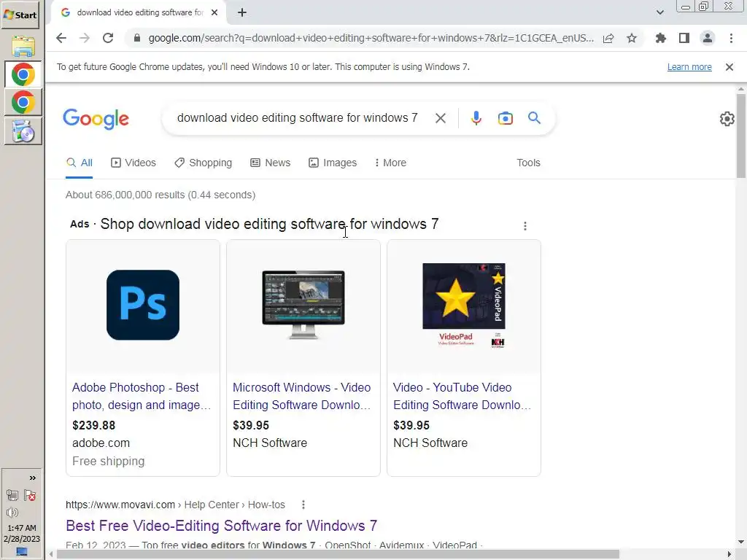Screen dimensions: 747x560
Task: Open the Adobe Photoshop Ps thumbnail
Action: [143, 305]
